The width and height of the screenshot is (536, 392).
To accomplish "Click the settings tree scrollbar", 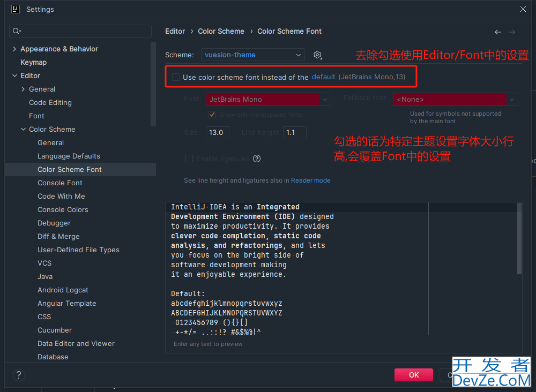I will (x=153, y=84).
